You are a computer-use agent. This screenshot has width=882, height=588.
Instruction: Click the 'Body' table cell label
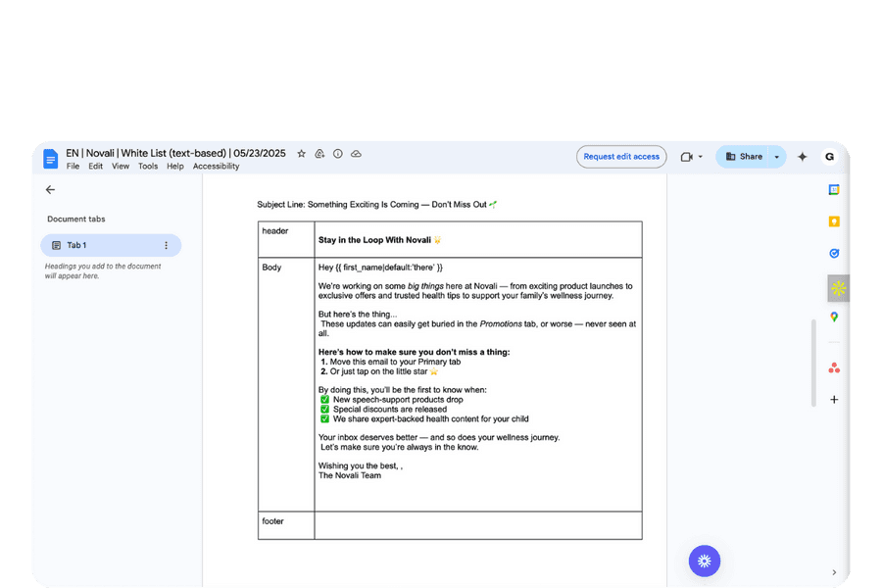click(271, 268)
